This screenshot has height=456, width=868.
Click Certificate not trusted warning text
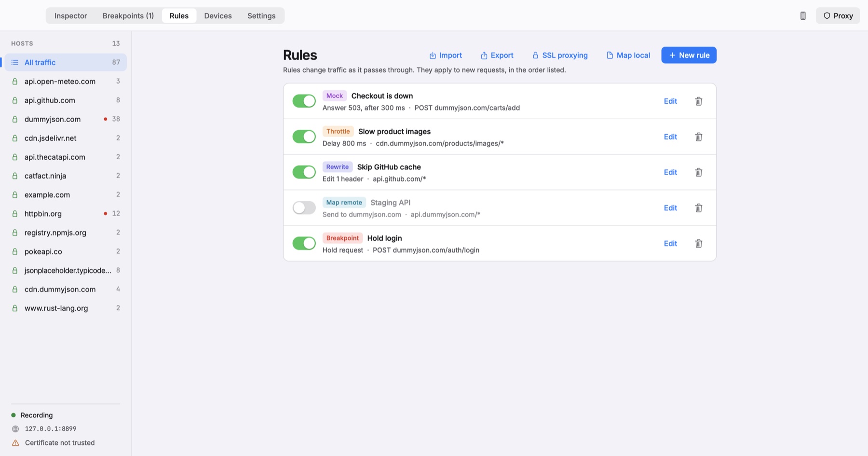pyautogui.click(x=60, y=443)
